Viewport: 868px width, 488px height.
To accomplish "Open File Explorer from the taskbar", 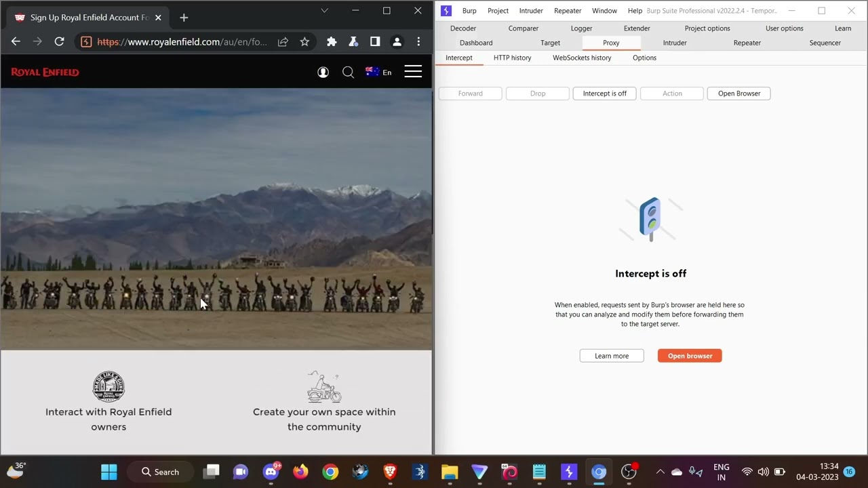I will point(450,472).
